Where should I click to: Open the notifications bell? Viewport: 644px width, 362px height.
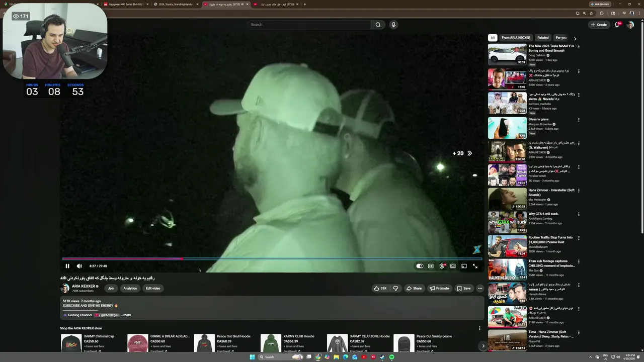point(617,25)
